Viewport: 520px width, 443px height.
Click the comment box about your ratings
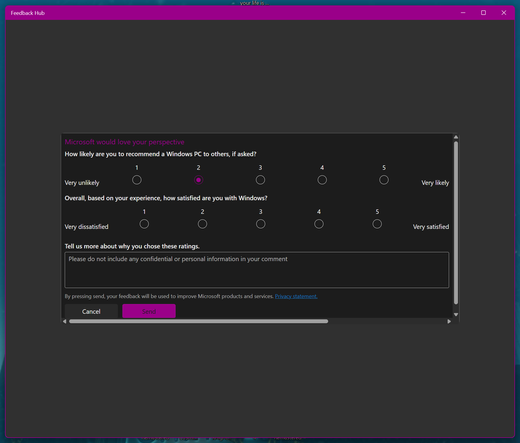(x=257, y=270)
